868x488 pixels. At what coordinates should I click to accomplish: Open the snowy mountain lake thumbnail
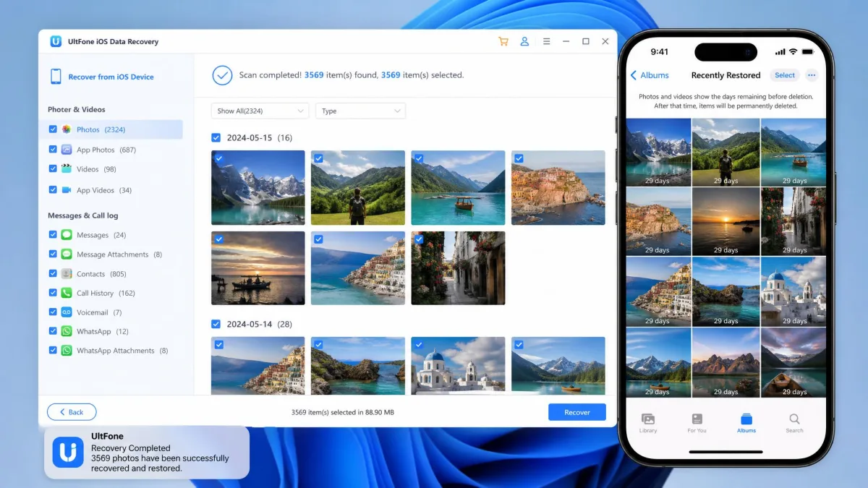click(258, 188)
